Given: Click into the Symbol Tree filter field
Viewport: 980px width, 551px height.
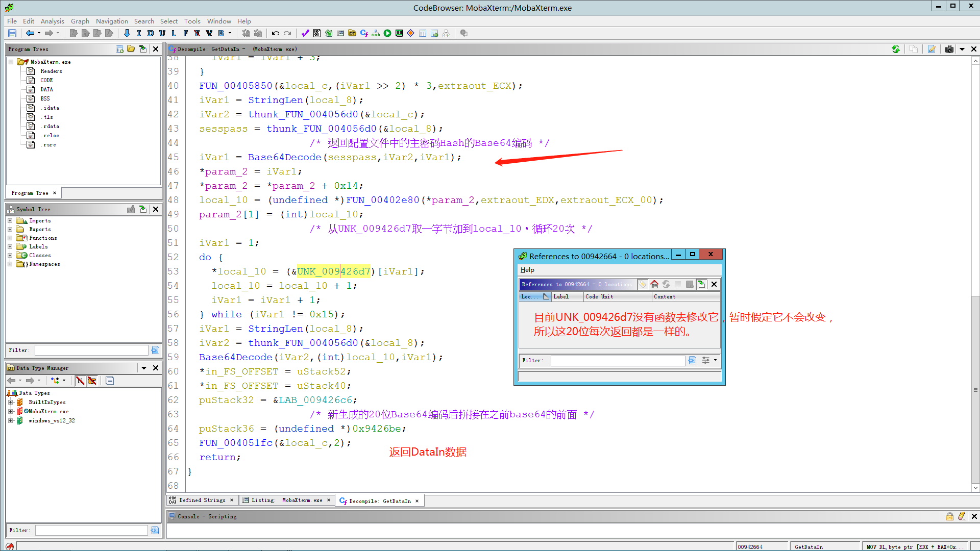Looking at the screenshot, I should (x=91, y=350).
